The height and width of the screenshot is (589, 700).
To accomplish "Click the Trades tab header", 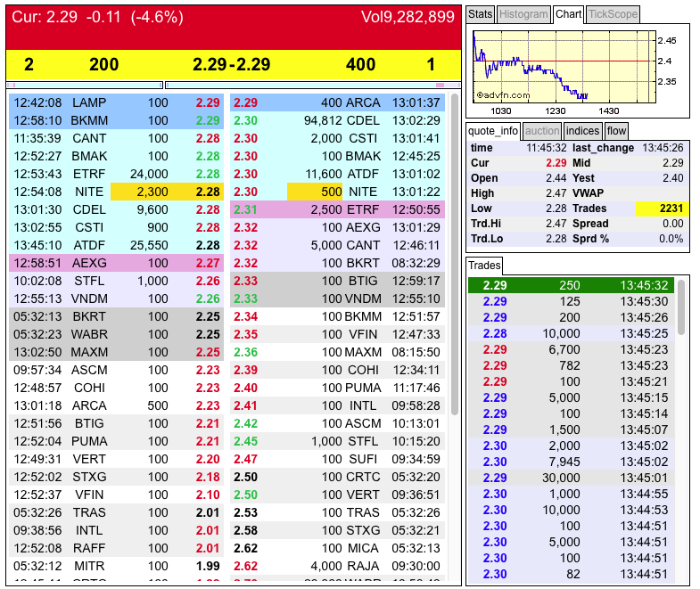I will pyautogui.click(x=484, y=266).
